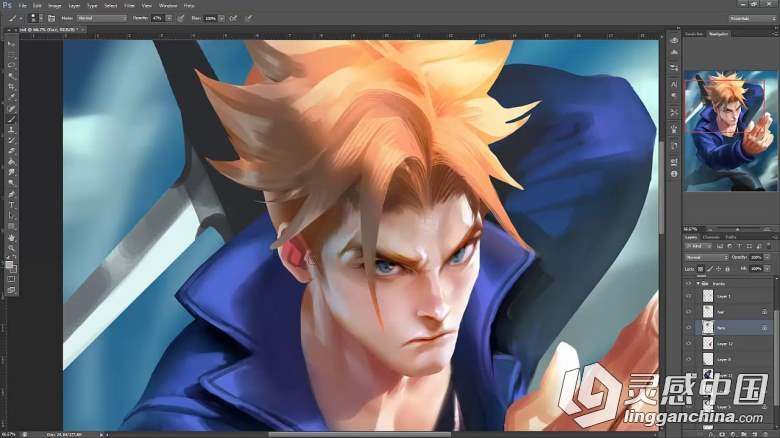Select the Eyedropper tool
This screenshot has width=780, height=438.
point(11,98)
